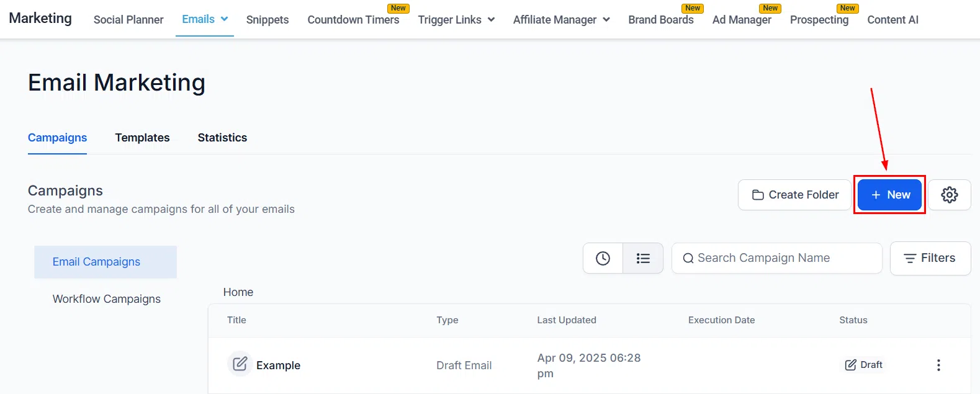The width and height of the screenshot is (980, 394).
Task: Open Content AI
Action: coord(892,20)
